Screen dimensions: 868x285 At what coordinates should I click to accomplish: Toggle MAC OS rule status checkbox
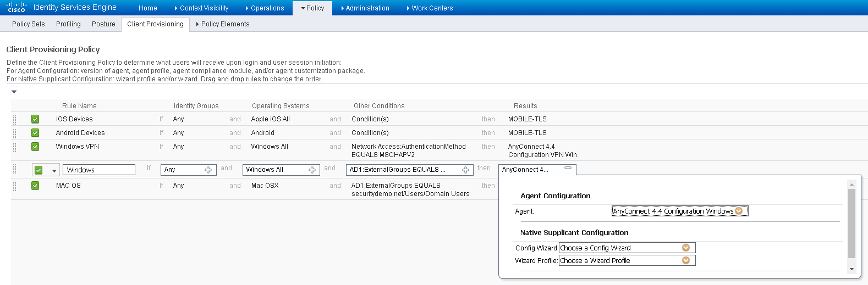click(x=35, y=186)
